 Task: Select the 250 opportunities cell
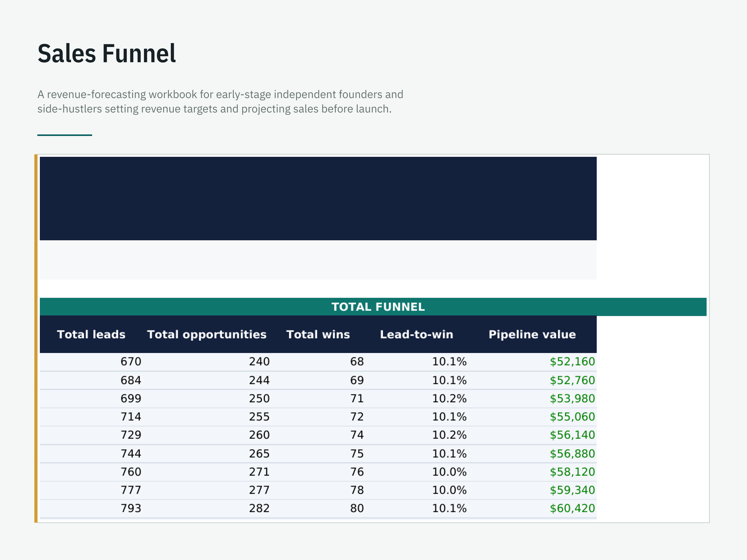click(259, 398)
